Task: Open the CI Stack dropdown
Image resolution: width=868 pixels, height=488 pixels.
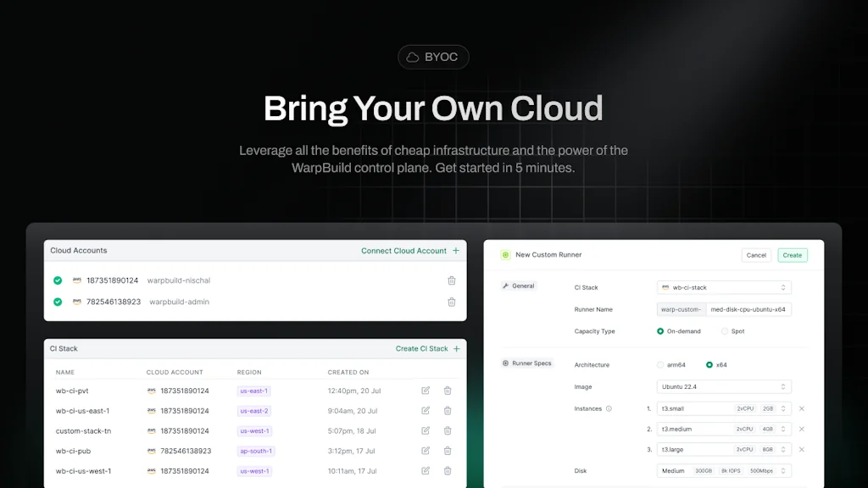Action: pyautogui.click(x=724, y=287)
